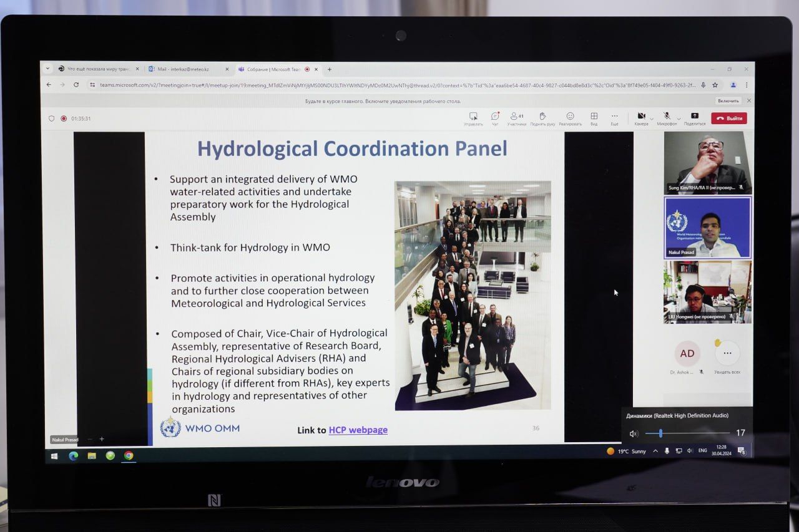The image size is (799, 532).
Task: Select LIU Hongwei video tile
Action: (707, 292)
